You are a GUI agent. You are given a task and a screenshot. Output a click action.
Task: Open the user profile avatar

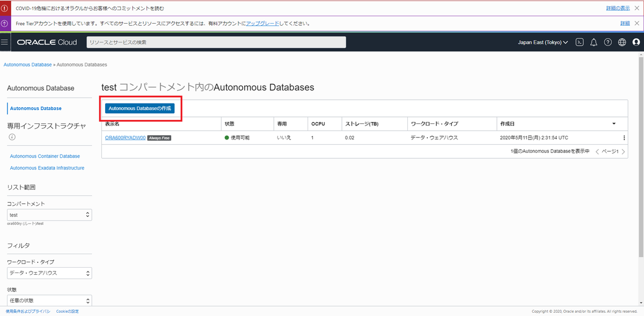636,42
